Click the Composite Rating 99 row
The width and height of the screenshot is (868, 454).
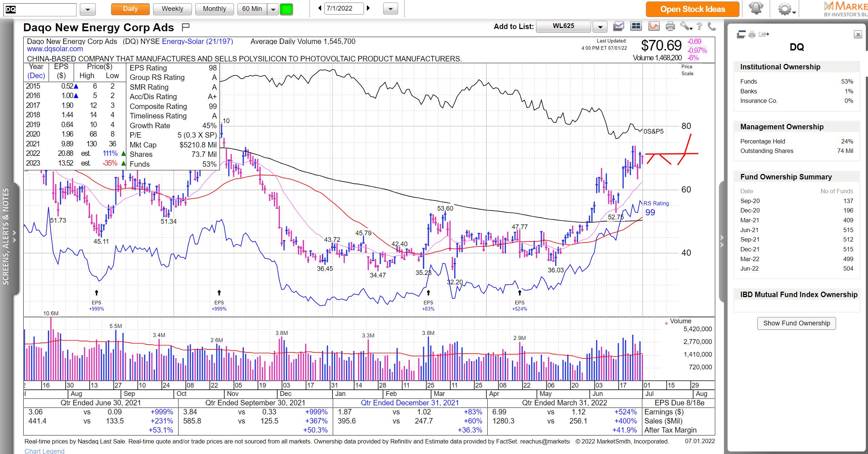(173, 106)
